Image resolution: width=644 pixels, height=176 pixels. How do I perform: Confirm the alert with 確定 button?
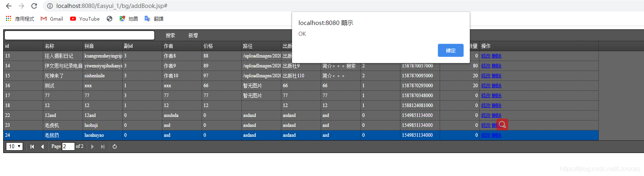(450, 50)
